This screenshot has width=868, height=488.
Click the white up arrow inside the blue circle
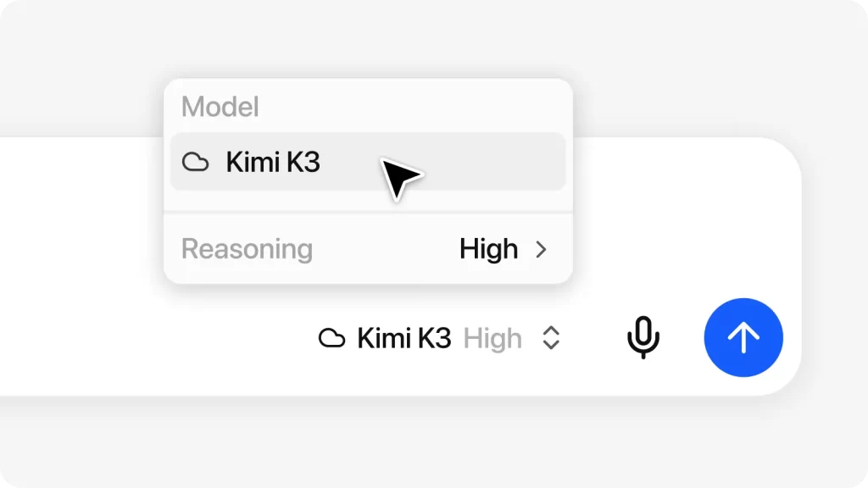coord(743,337)
